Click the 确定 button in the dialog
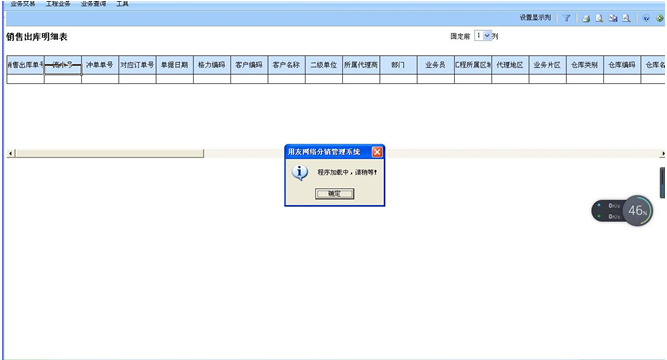Image resolution: width=667 pixels, height=360 pixels. tap(334, 194)
